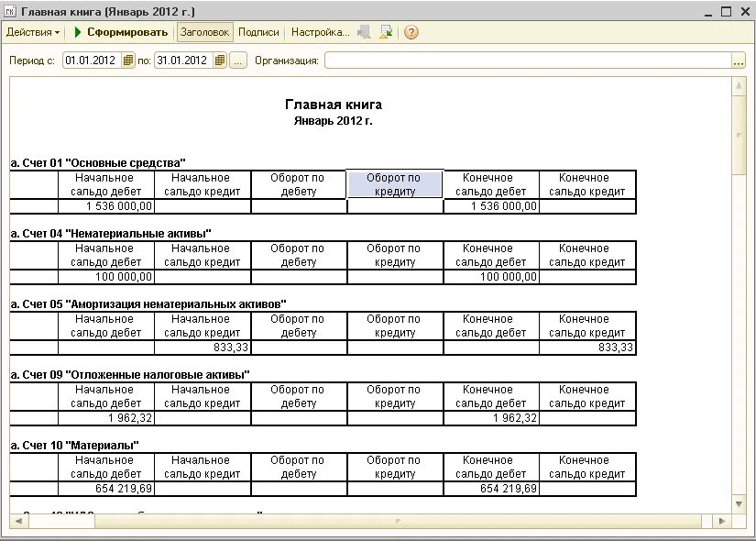
Task: Click the report vertical scrollbar down arrow
Action: coord(739,505)
